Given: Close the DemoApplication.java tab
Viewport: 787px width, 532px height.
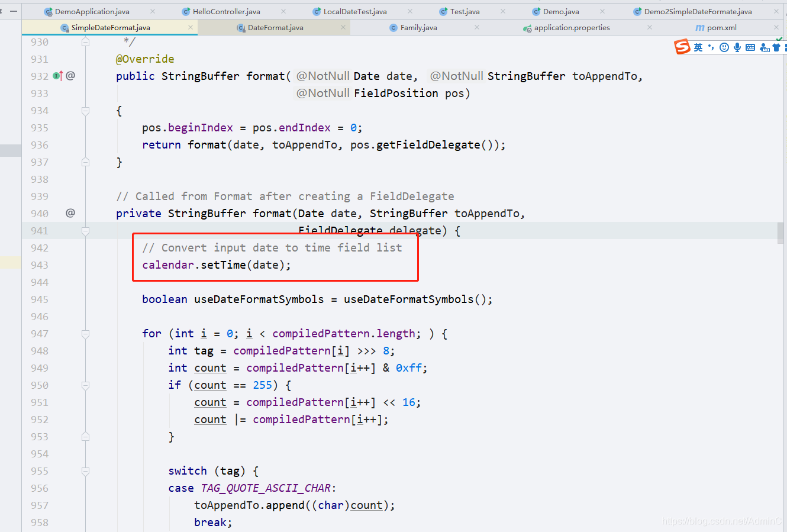Looking at the screenshot, I should 153,11.
